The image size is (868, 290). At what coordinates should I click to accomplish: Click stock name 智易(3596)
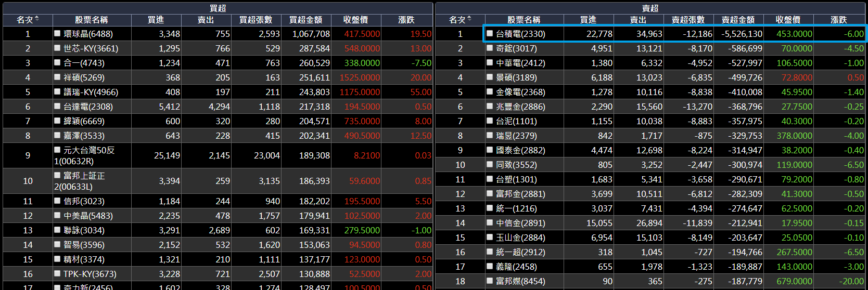point(84,245)
